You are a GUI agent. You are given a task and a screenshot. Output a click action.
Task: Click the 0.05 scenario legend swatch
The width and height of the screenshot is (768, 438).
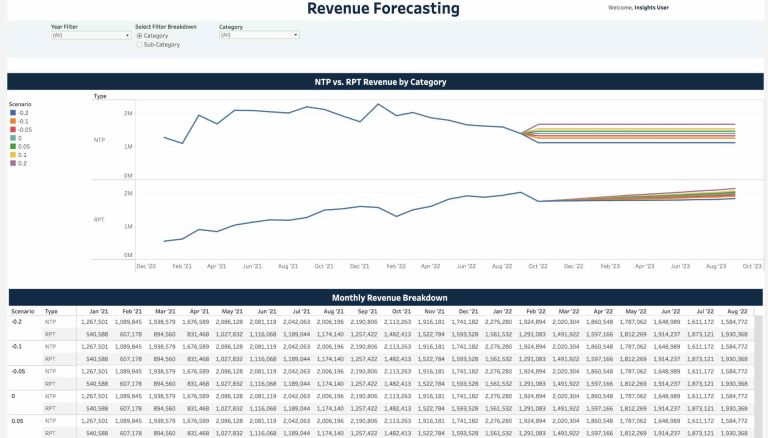click(x=13, y=146)
